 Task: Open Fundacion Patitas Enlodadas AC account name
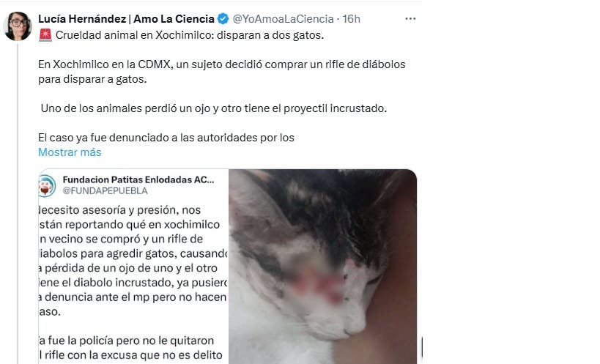pyautogui.click(x=138, y=179)
